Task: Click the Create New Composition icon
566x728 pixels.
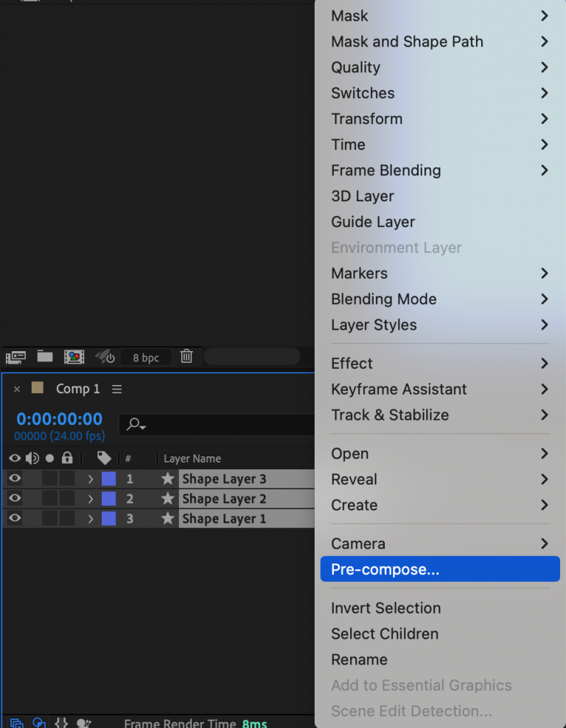Action: [x=74, y=357]
